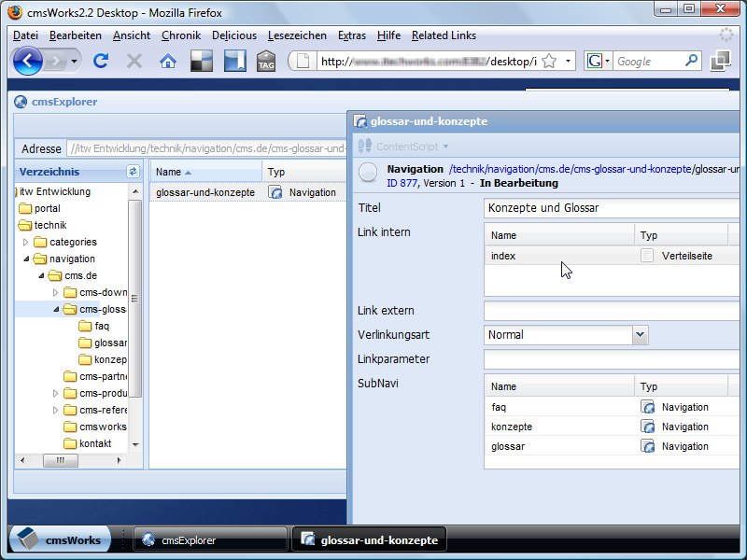This screenshot has height=560, width=747.
Task: Expand the cms-down folder
Action: click(x=56, y=292)
